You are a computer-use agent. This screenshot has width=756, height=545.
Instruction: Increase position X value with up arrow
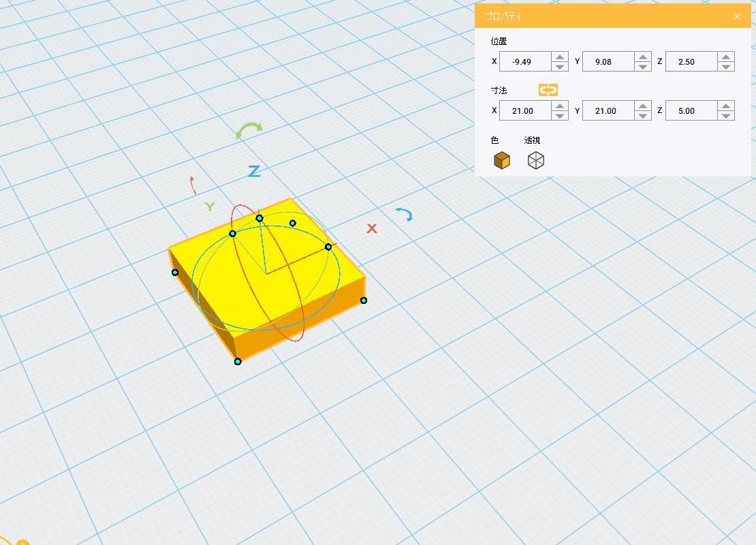[x=560, y=57]
